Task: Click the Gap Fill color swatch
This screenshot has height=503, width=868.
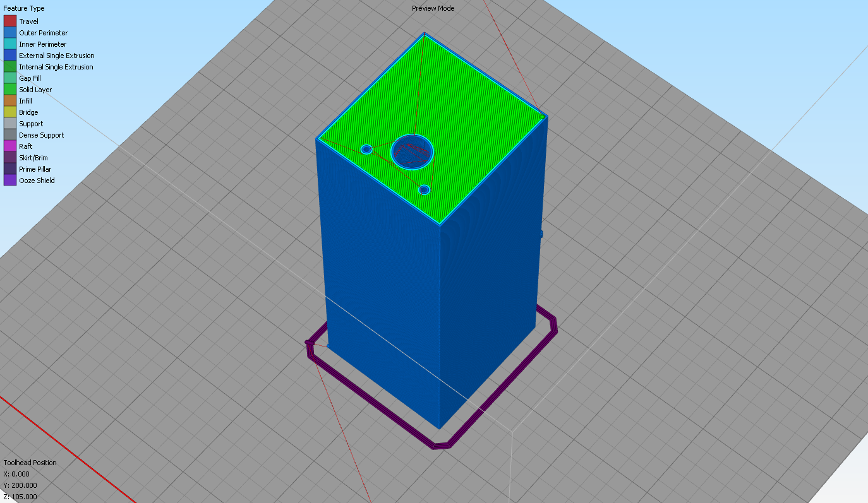Action: pyautogui.click(x=9, y=78)
